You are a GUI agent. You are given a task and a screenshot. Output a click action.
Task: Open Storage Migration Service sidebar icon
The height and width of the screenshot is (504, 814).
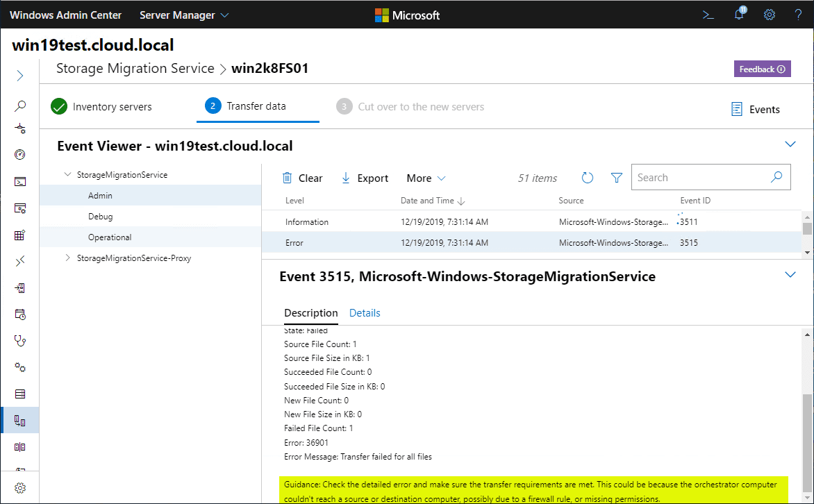coord(20,421)
